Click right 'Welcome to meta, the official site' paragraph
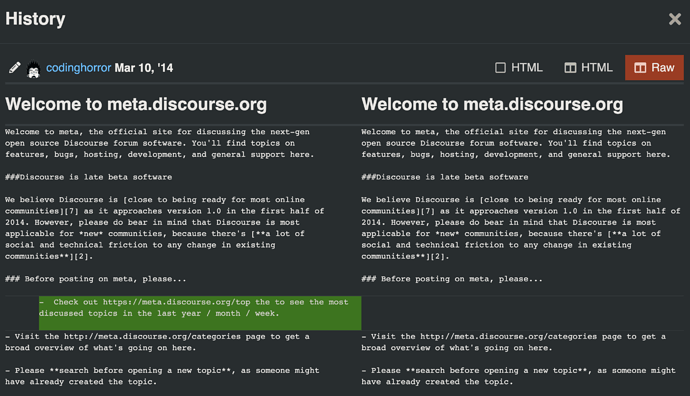Viewport: 690px width, 396px height. coord(516,143)
